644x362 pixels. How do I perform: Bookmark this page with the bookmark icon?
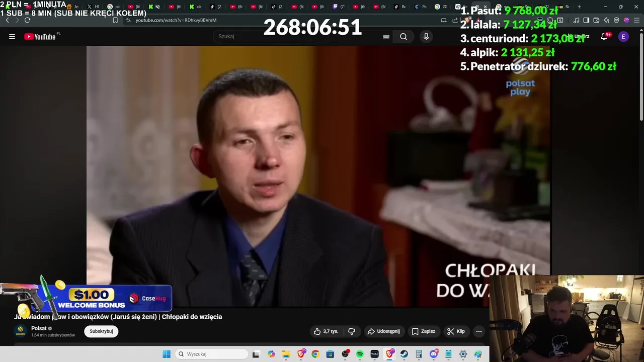(115, 20)
